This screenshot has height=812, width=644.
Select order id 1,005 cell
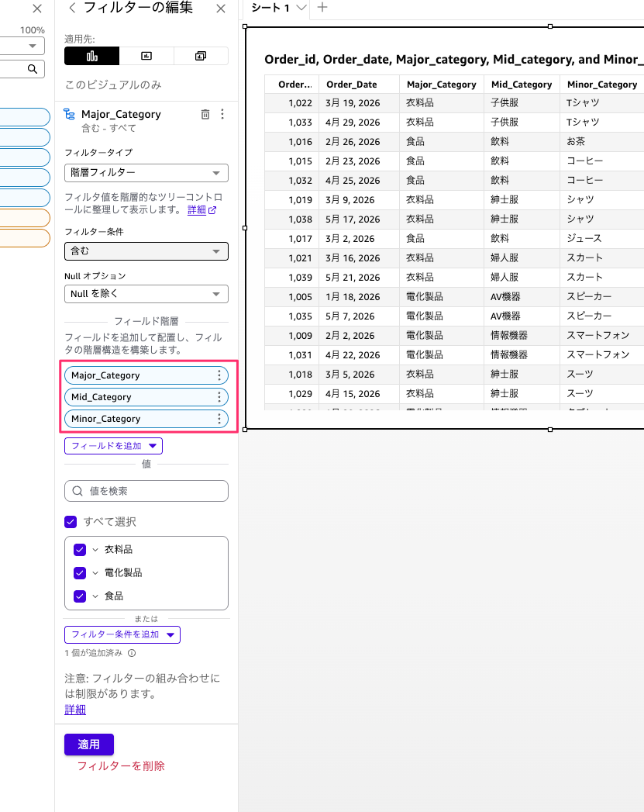[291, 297]
